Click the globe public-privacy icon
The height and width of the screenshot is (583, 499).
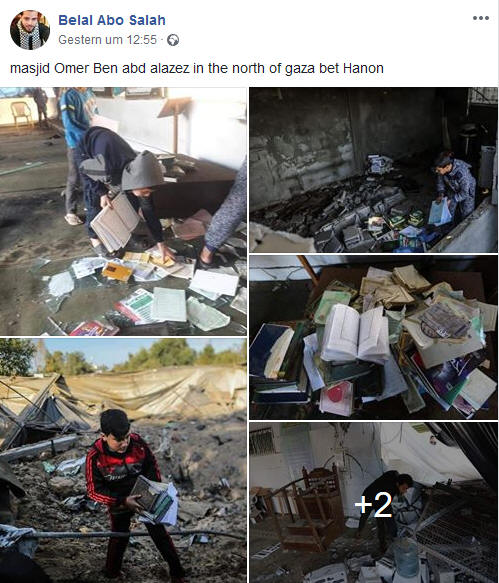(x=173, y=40)
